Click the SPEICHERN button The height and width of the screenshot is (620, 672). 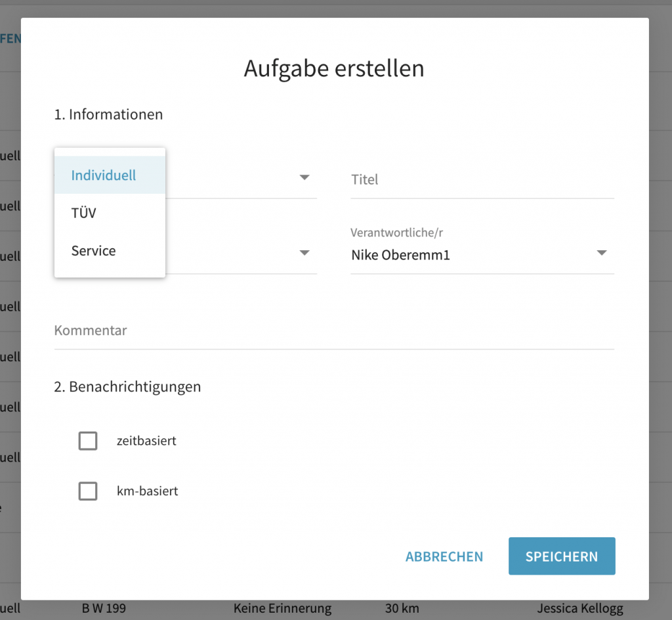(562, 556)
